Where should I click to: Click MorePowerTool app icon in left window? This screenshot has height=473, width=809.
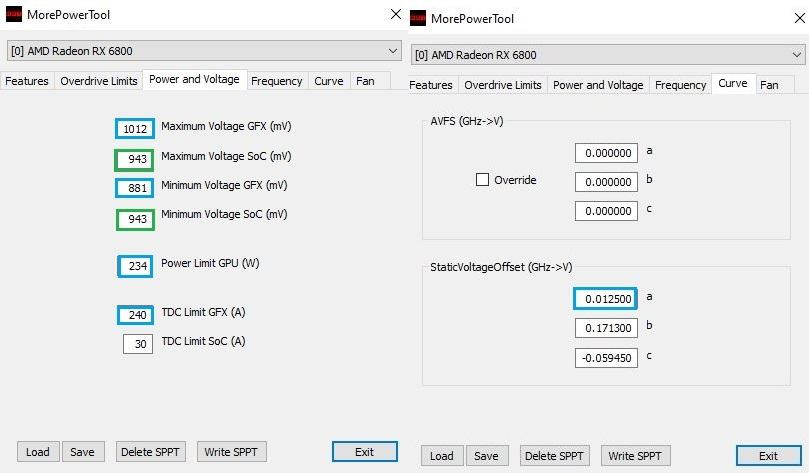[x=14, y=14]
